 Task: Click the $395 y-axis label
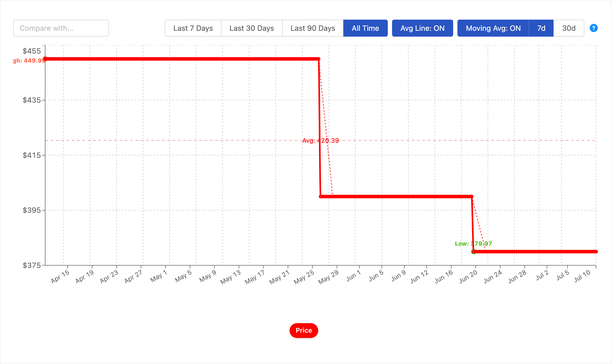(32, 210)
